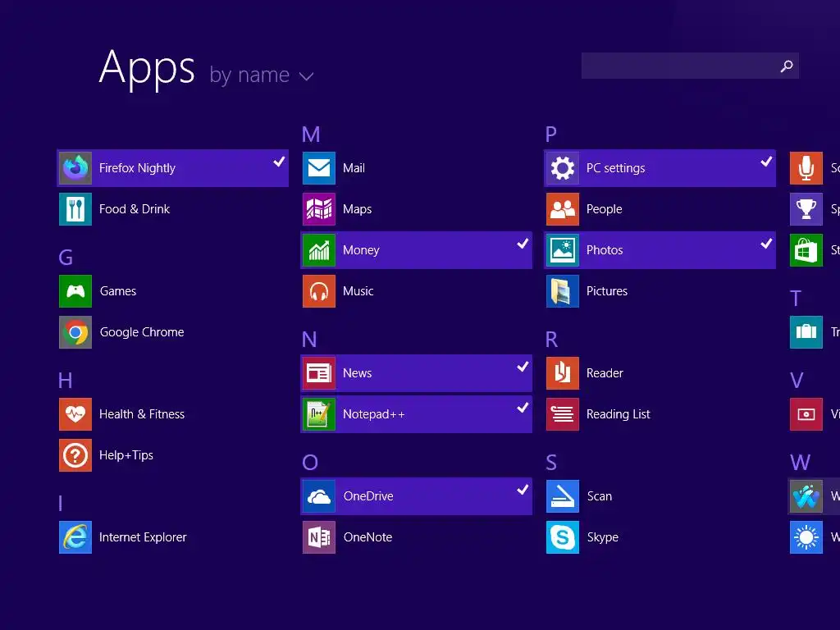Launch the Music headphones icon
Screen dimensions: 840x630
pos(319,291)
